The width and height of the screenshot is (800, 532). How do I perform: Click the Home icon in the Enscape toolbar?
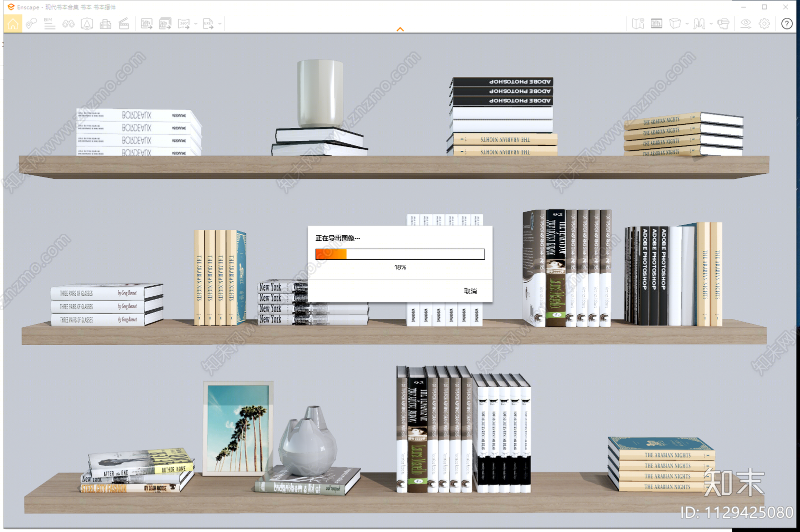[x=13, y=23]
